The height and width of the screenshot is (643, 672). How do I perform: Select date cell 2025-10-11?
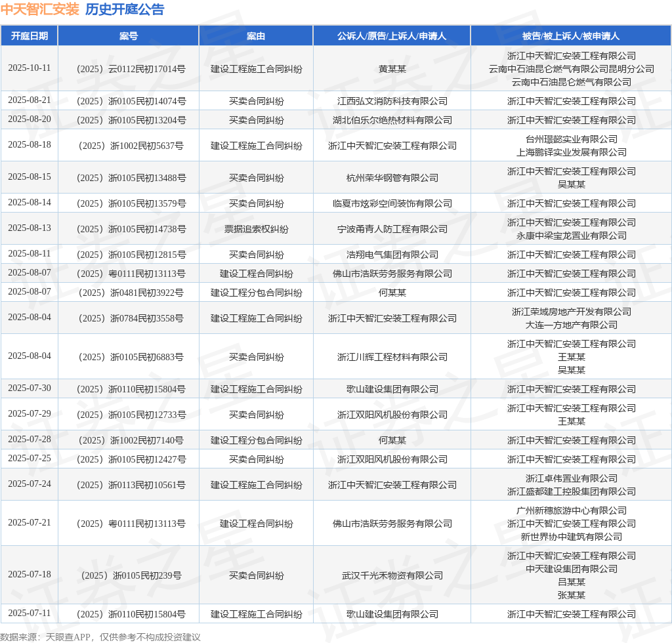click(x=29, y=68)
